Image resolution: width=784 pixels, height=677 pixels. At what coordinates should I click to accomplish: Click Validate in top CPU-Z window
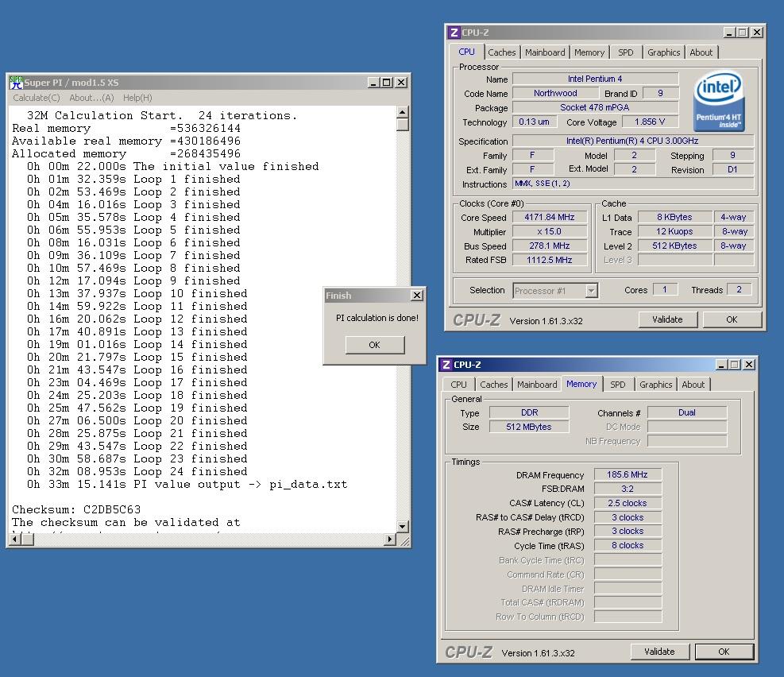(x=667, y=319)
